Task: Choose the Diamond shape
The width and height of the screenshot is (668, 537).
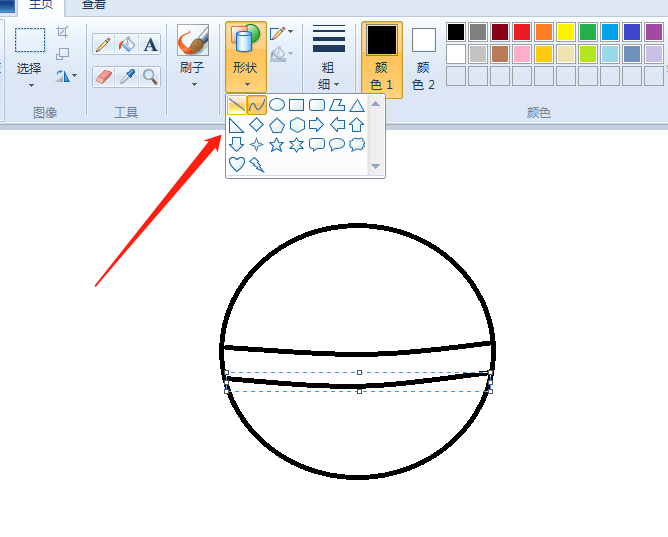Action: 256,125
